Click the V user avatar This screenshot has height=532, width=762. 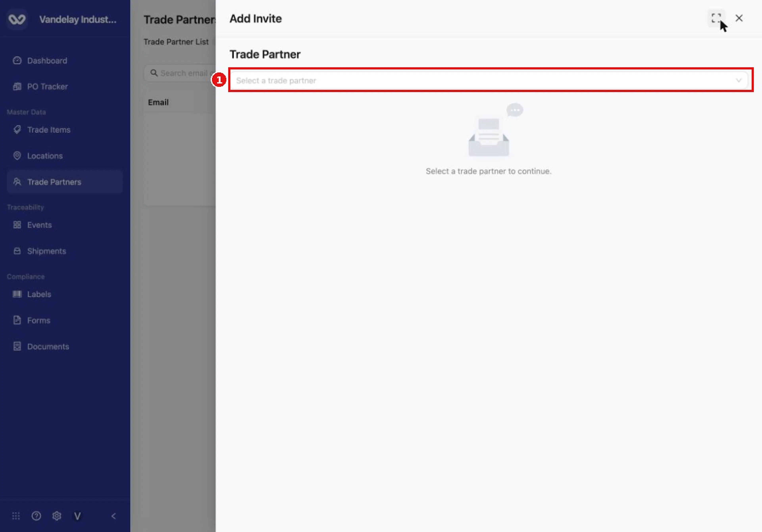[77, 516]
